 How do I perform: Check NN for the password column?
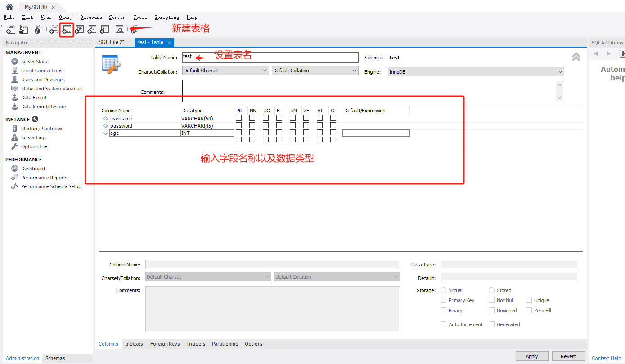tap(252, 125)
